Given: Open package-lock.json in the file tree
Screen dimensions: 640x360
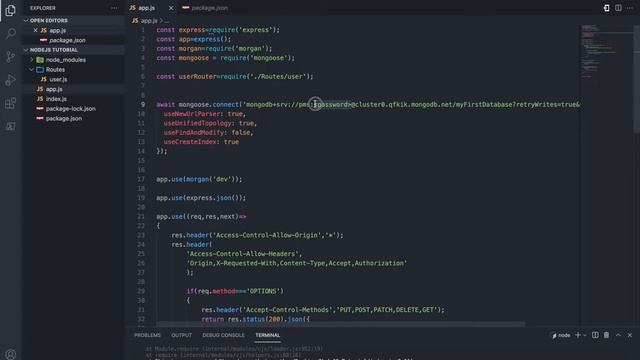Looking at the screenshot, I should pos(71,109).
